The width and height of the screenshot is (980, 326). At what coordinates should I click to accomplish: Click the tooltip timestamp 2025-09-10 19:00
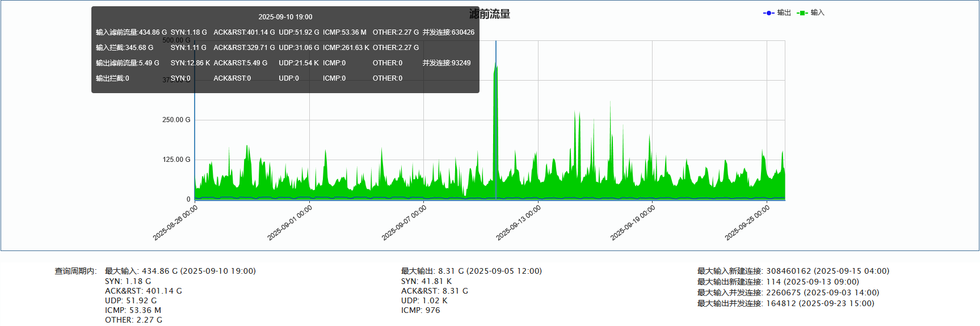pyautogui.click(x=285, y=17)
